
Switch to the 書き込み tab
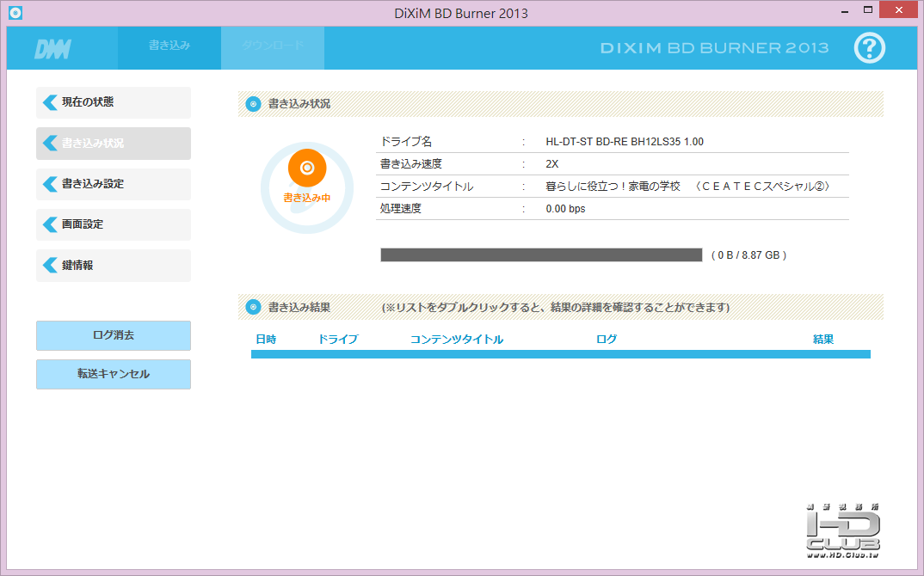[x=169, y=47]
